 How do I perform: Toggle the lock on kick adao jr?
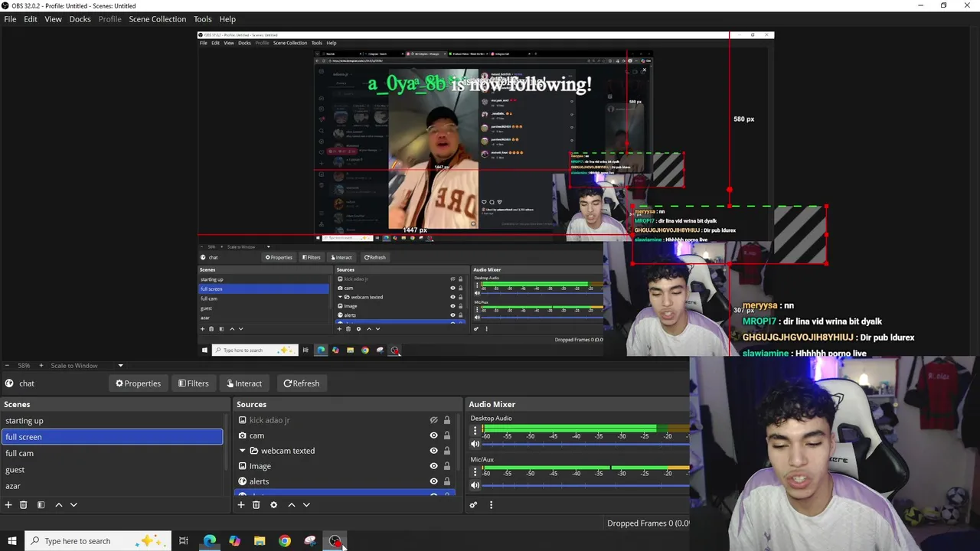pos(447,420)
